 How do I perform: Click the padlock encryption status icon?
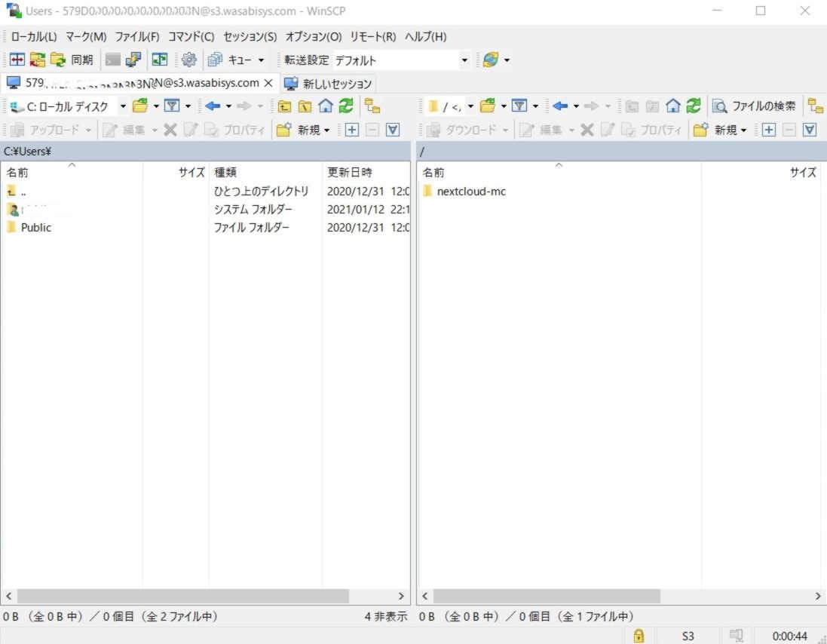[639, 636]
